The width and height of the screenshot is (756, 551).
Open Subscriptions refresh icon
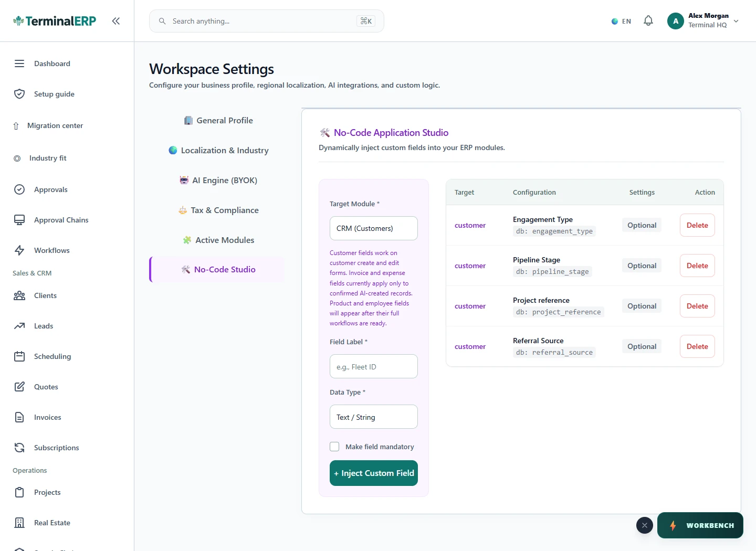[19, 448]
